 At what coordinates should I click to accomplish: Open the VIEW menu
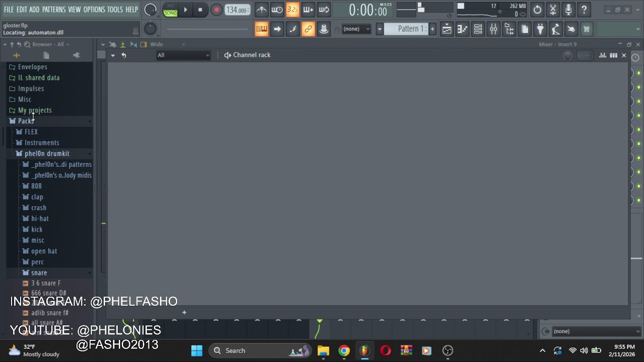coord(74,10)
